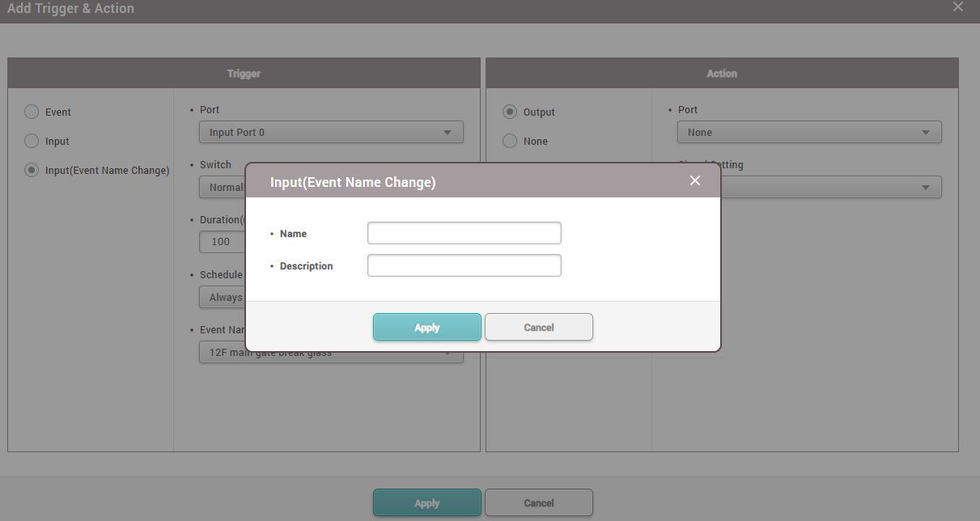Click Cancel at the bottom of the window

[538, 502]
